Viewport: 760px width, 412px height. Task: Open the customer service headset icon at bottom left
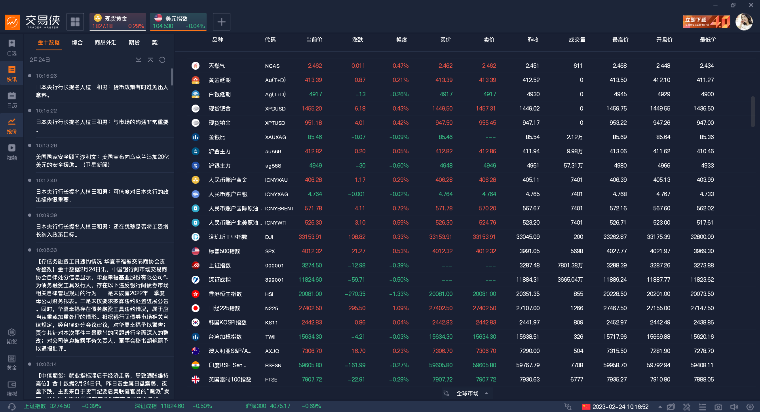(12, 407)
